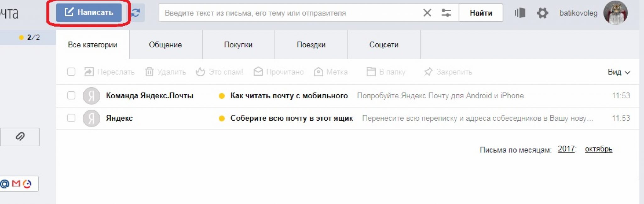Switch to the Поездки tab
644x204 pixels.
pyautogui.click(x=311, y=45)
